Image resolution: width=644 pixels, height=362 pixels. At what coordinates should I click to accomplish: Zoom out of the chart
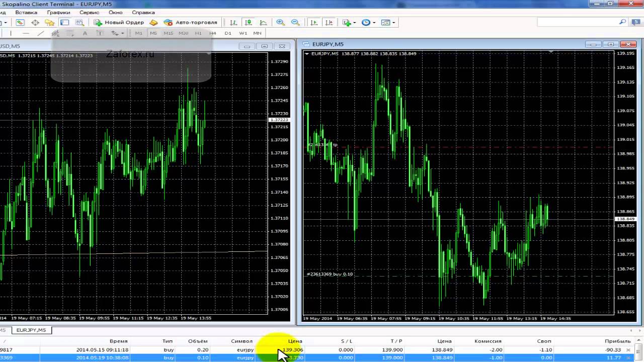coord(295,23)
